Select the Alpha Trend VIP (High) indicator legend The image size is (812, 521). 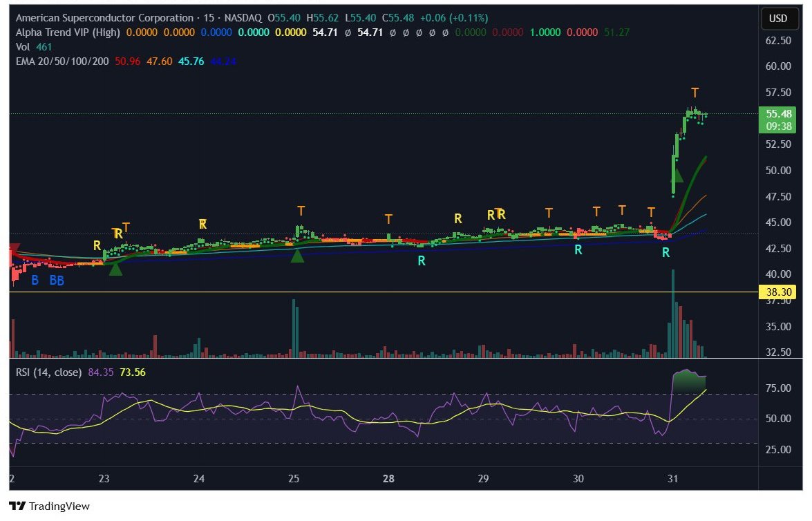click(68, 32)
